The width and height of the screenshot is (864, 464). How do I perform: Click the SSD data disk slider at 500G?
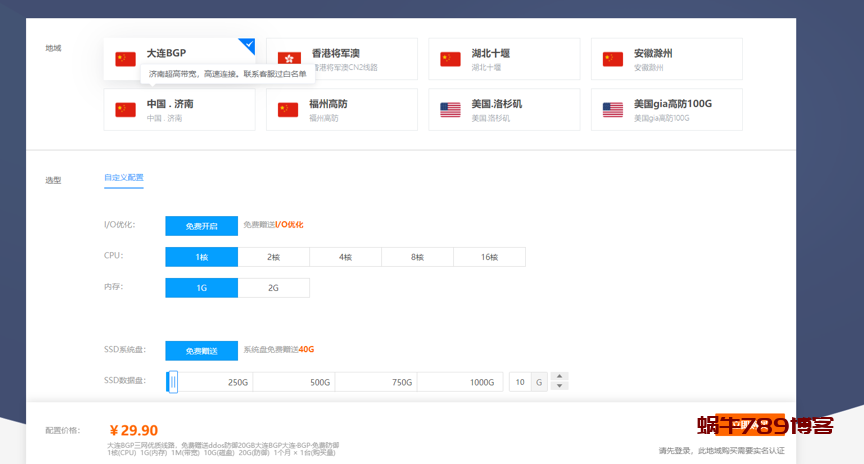[320, 382]
